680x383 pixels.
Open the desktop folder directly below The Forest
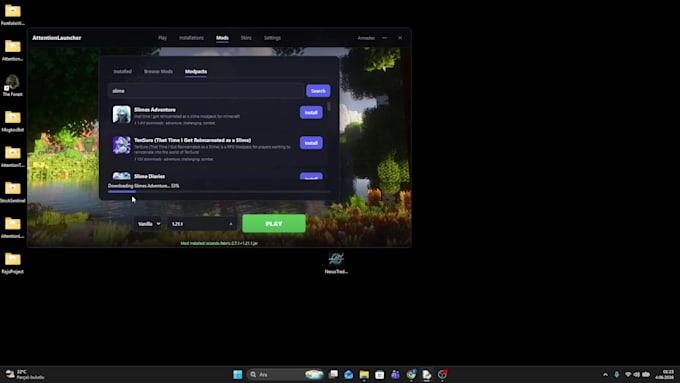pyautogui.click(x=13, y=121)
